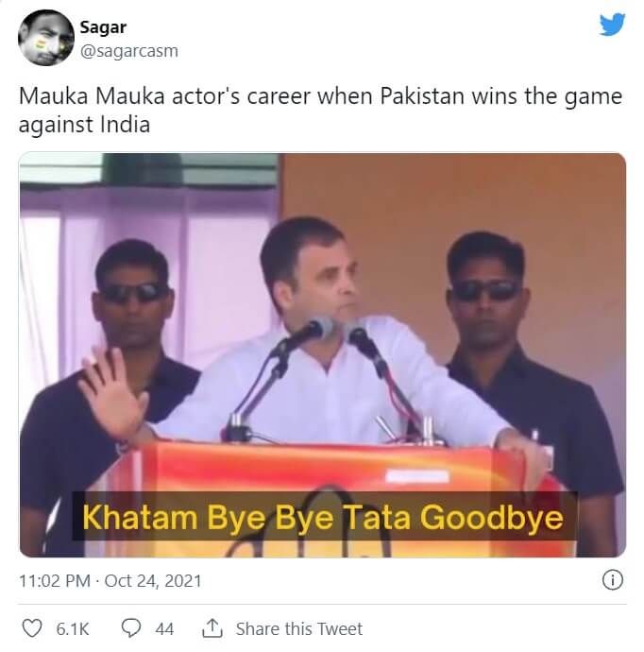Open the 11:02 PM Oct 24, 2021 timestamp

tap(110, 581)
